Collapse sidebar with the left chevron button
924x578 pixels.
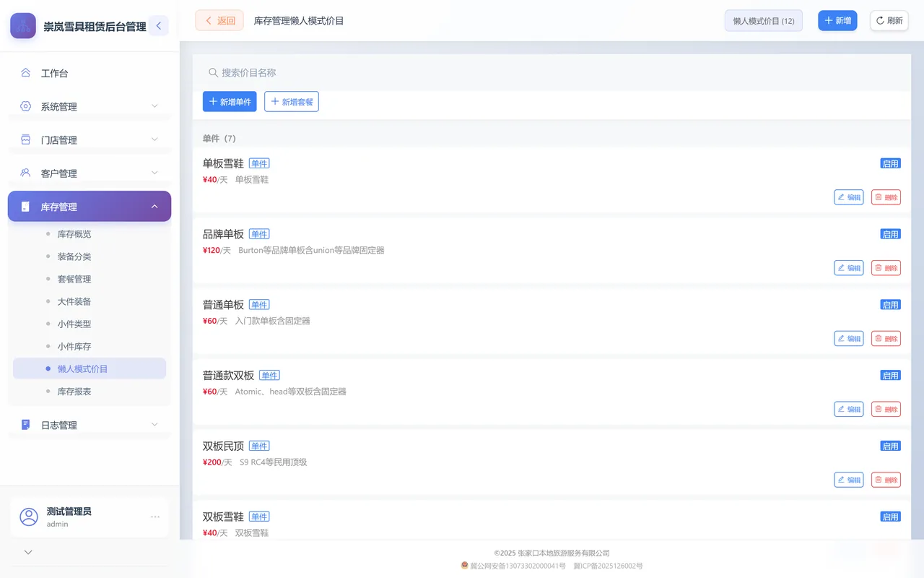coord(159,26)
